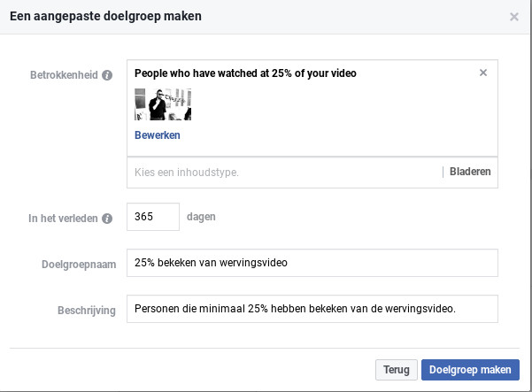This screenshot has height=392, width=532.
Task: Focus the Kies een inhoudstype field
Action: point(283,172)
